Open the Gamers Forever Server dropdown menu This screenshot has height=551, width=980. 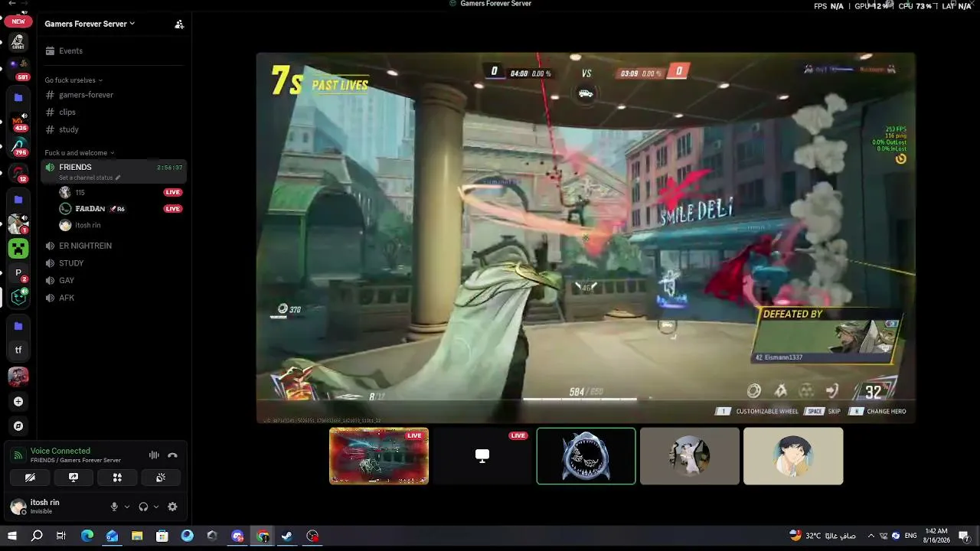coord(90,24)
